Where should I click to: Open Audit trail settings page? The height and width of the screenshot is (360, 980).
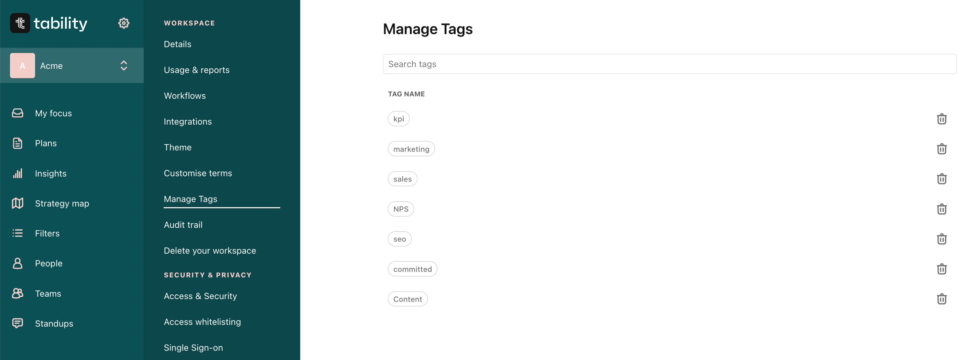pyautogui.click(x=183, y=225)
